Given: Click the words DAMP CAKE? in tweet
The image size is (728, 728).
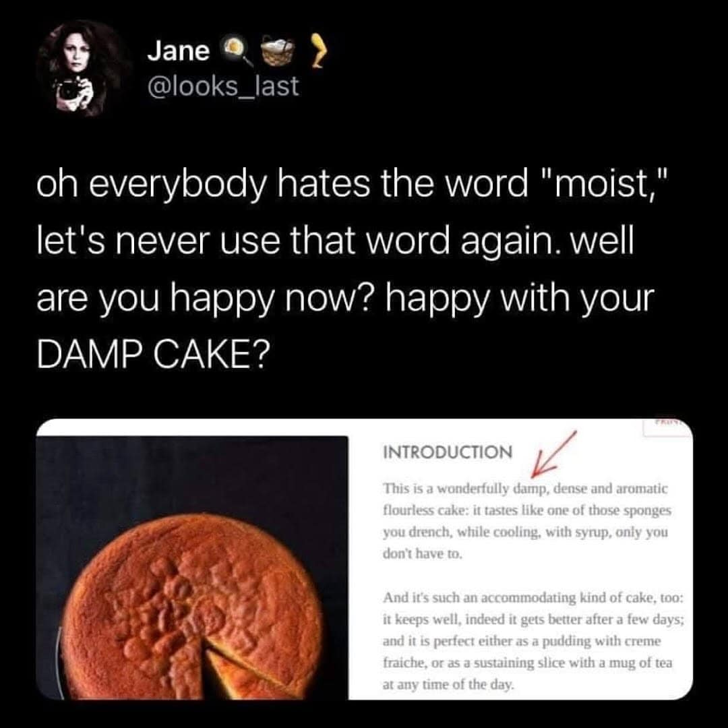Looking at the screenshot, I should [153, 355].
